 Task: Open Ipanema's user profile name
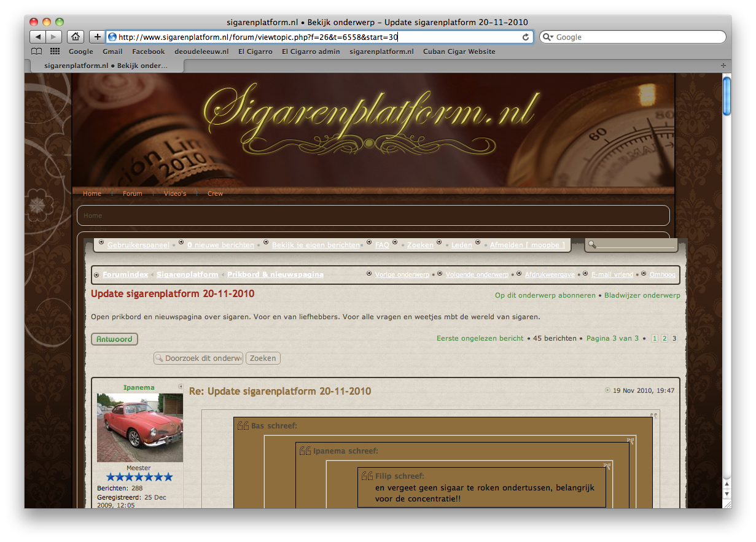139,387
